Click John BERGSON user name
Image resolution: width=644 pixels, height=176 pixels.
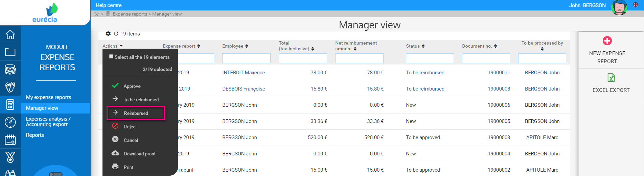click(x=587, y=5)
